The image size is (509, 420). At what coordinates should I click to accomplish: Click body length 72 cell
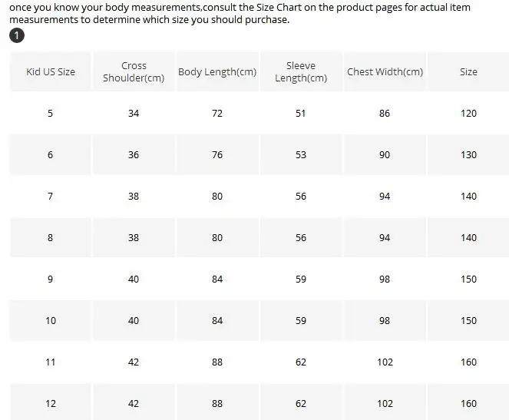(x=217, y=113)
